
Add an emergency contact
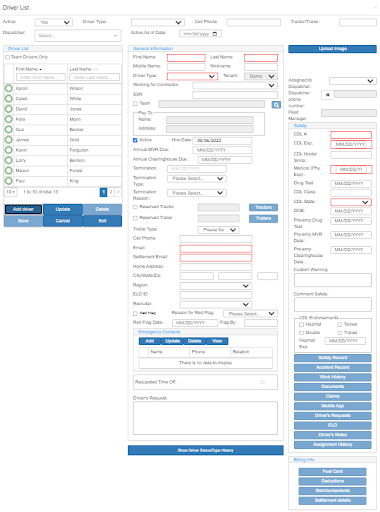[x=150, y=341]
